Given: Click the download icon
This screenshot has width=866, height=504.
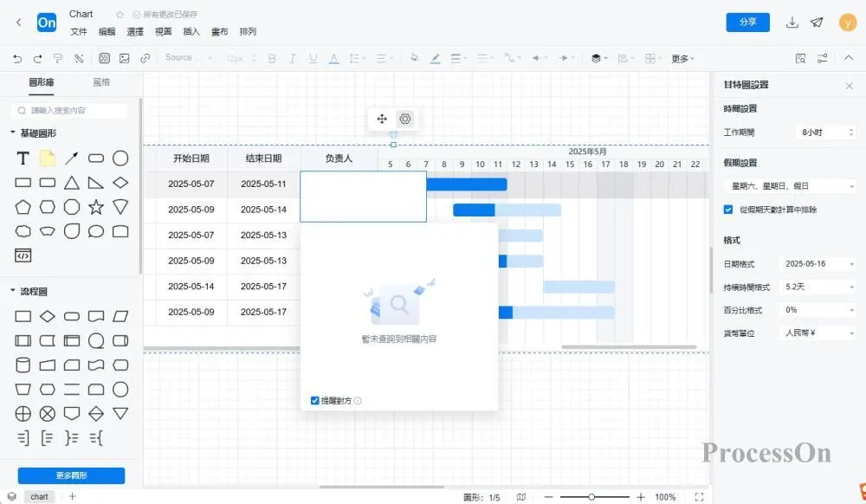Looking at the screenshot, I should click(792, 22).
